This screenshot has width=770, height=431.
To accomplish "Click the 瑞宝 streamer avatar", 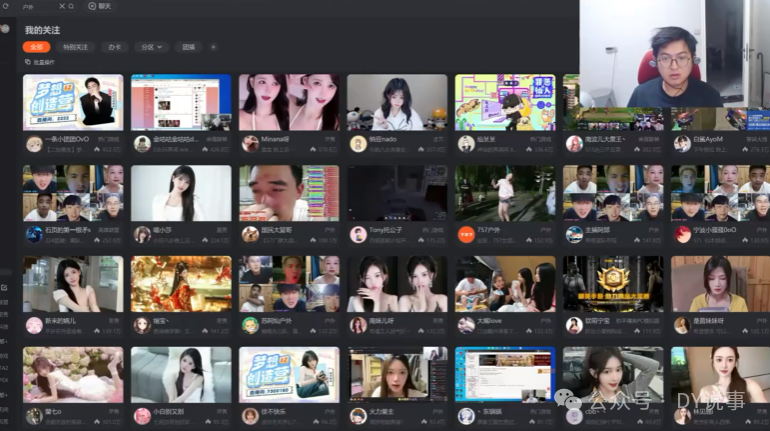I will click(x=142, y=325).
